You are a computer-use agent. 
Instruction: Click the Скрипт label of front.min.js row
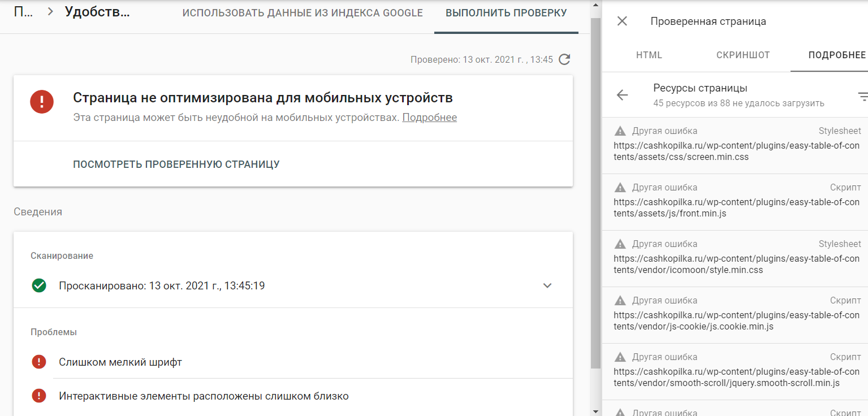click(845, 188)
